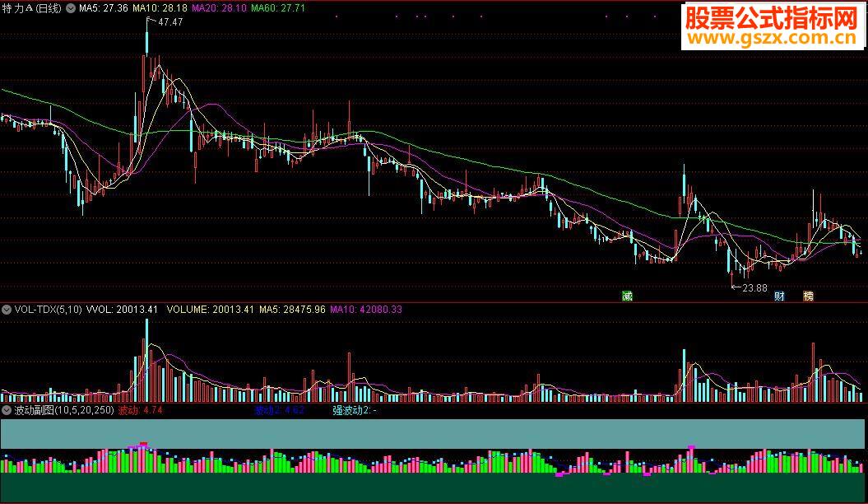Click the 强波动2: - label
This screenshot has height=504, width=868.
355,410
